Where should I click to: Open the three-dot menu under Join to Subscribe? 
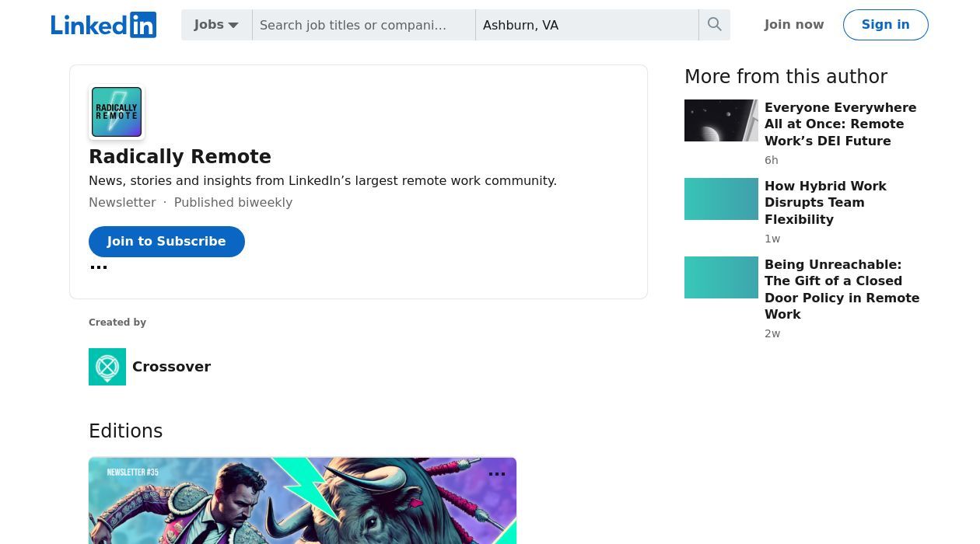tap(99, 267)
